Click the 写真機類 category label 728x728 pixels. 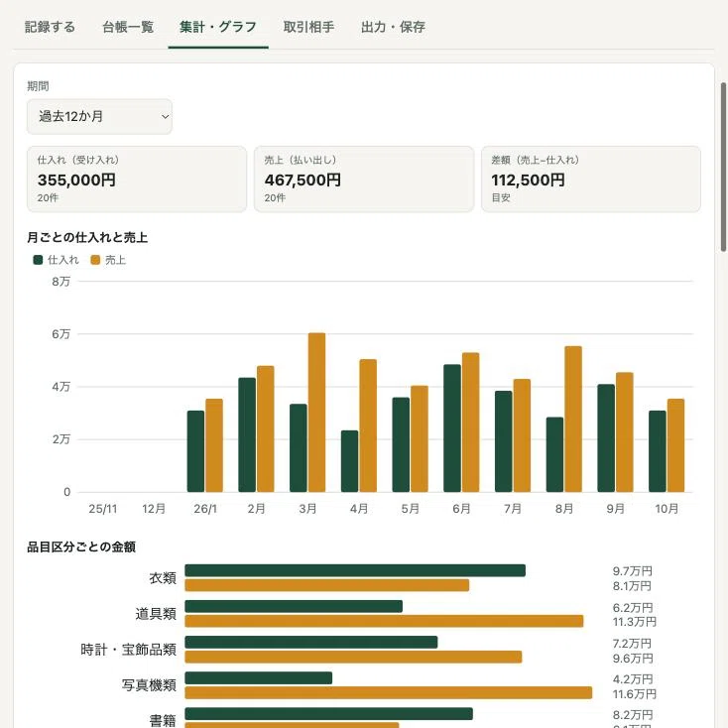(149, 685)
